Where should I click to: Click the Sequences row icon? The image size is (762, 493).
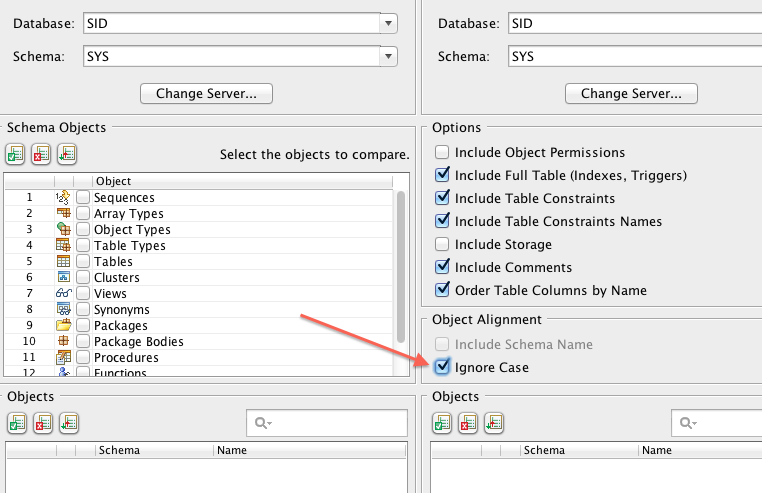(x=63, y=197)
